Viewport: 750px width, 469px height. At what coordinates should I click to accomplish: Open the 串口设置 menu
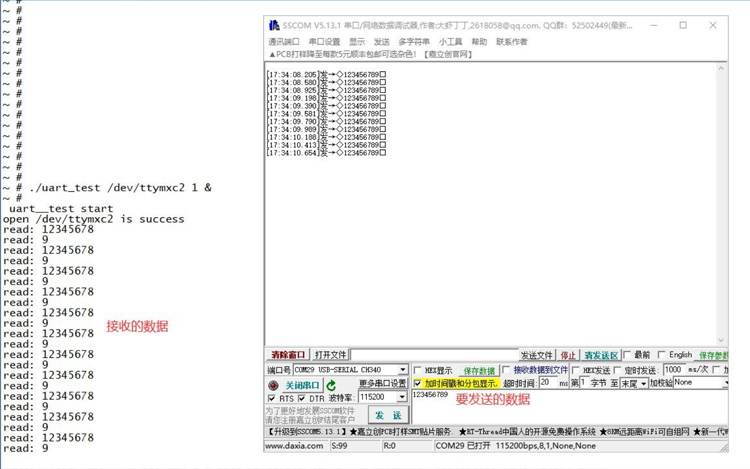click(324, 42)
